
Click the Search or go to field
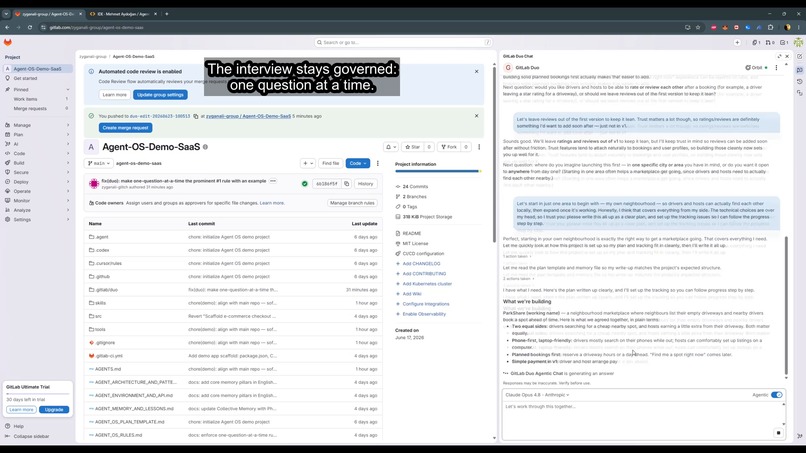point(403,43)
